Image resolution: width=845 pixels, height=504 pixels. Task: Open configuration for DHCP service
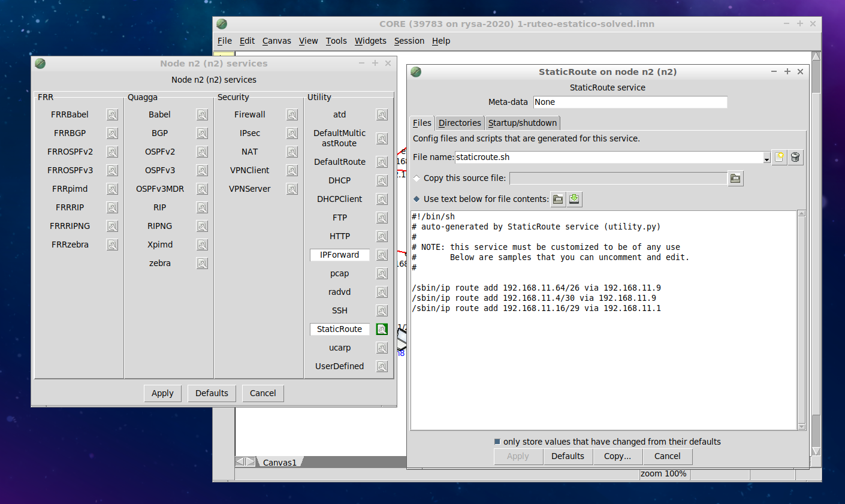382,181
